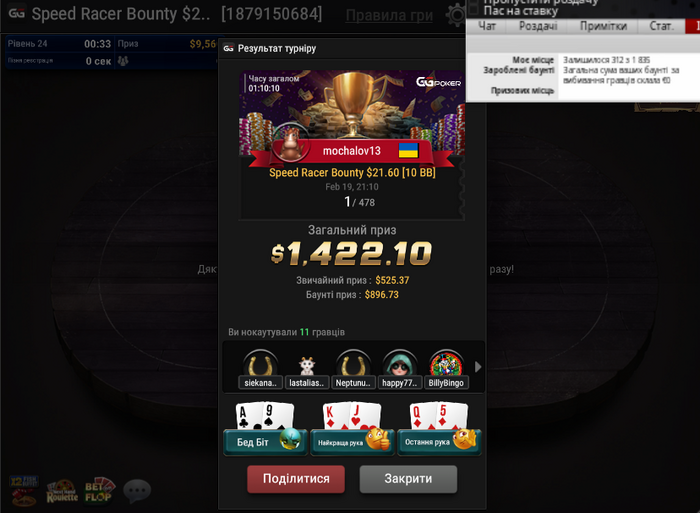Image resolution: width=700 pixels, height=513 pixels.
Task: Show more knocked-out players with arrow
Action: (x=478, y=367)
